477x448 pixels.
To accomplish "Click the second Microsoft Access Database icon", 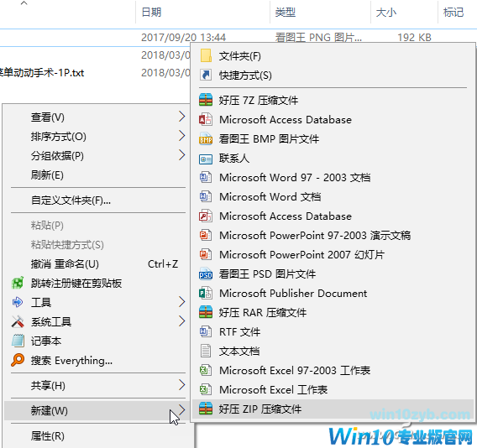I will click(206, 216).
